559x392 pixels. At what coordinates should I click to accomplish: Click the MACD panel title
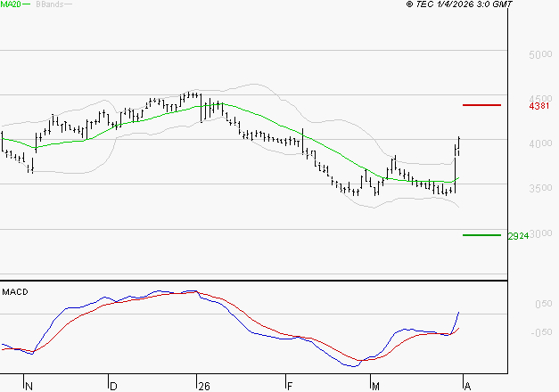point(15,292)
